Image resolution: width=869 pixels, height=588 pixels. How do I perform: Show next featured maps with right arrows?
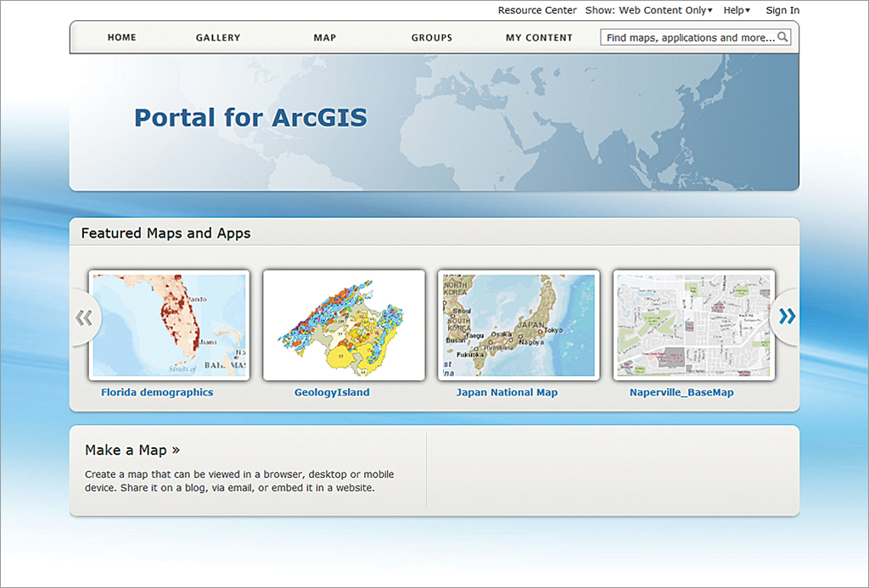(x=787, y=316)
